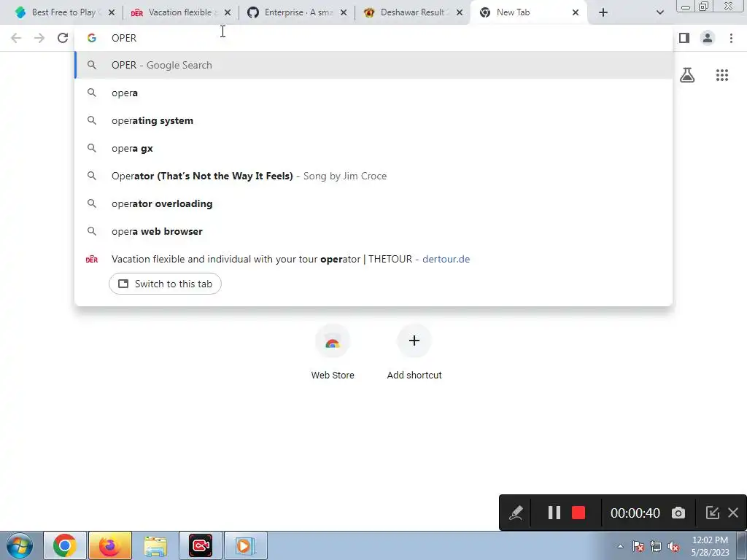Pause the screen recording

[x=554, y=513]
